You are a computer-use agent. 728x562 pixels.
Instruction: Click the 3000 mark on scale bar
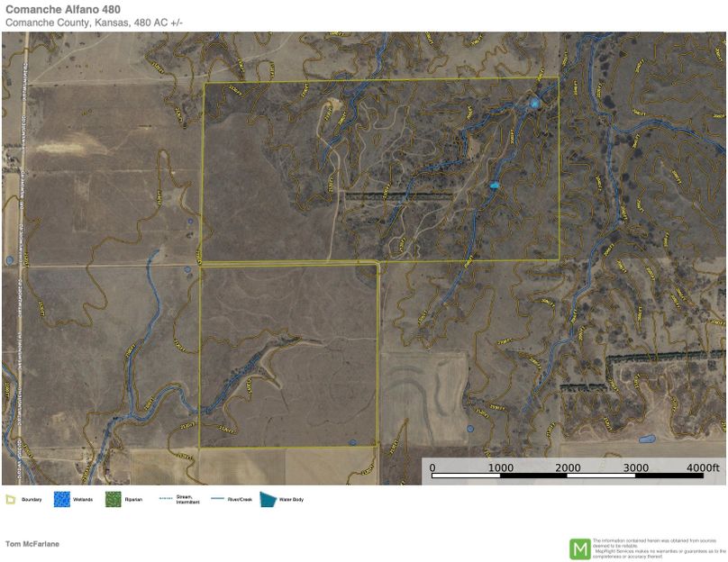coord(635,467)
